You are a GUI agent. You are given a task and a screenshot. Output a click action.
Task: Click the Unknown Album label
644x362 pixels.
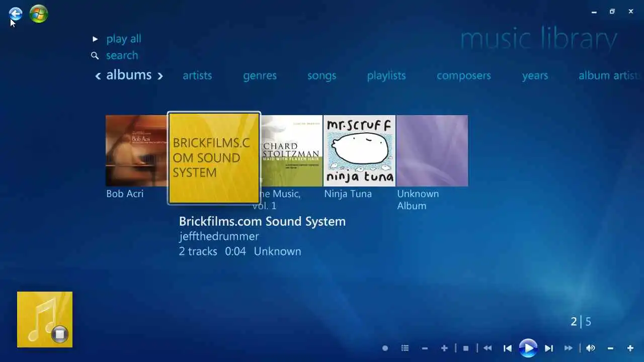pyautogui.click(x=418, y=200)
